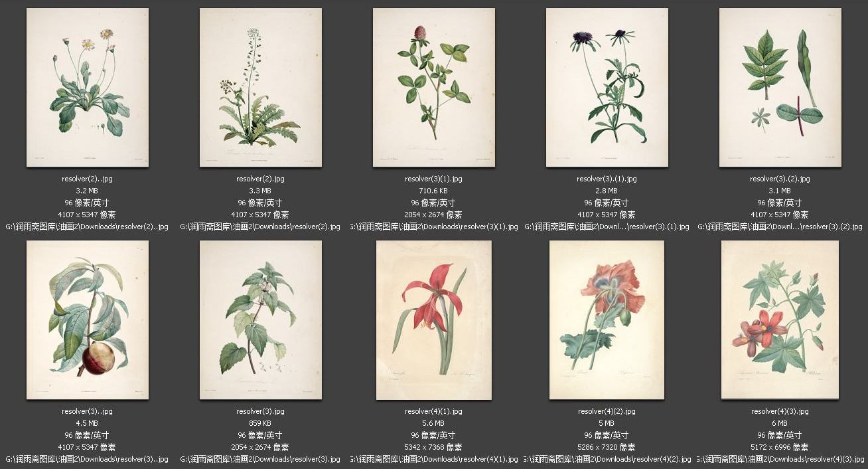Viewport: 868px width, 469px height.
Task: Select the peach branch thumbnail resolver(3)..jpg
Action: coord(88,320)
